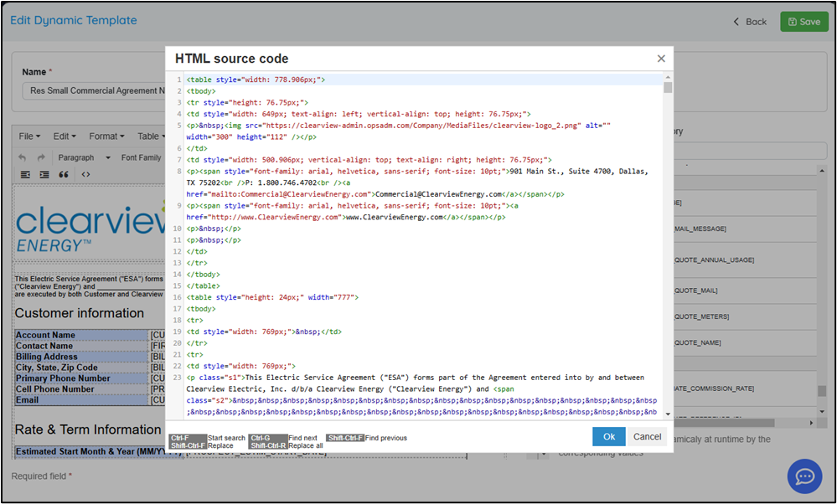Click the Start search shortcut label
Viewport: 837px width, 504px height.
click(x=226, y=438)
